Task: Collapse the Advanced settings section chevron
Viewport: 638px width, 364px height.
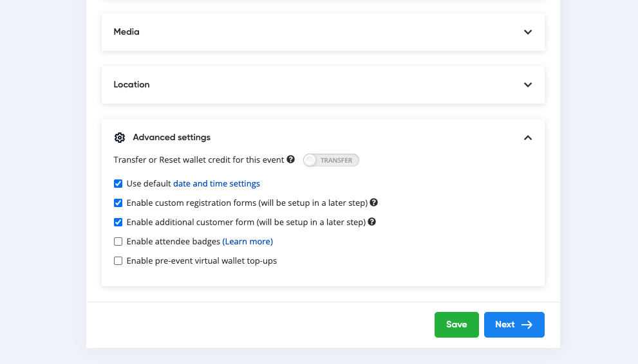Action: pyautogui.click(x=528, y=138)
